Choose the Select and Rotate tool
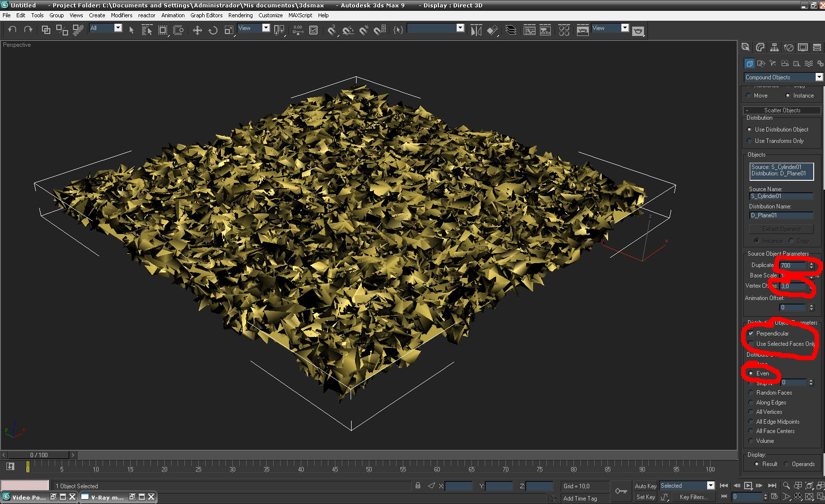 pos(213,30)
